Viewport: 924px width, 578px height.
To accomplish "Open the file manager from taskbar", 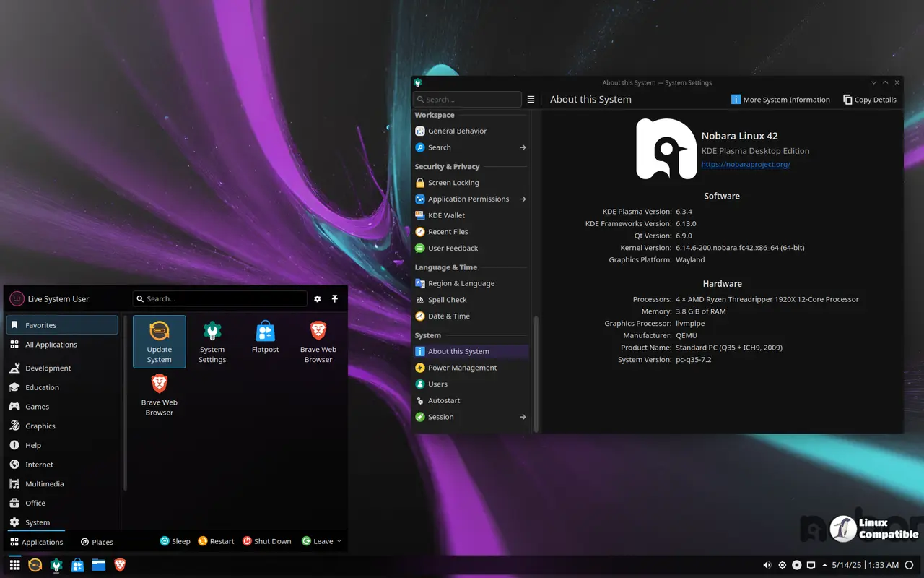I will [x=99, y=565].
